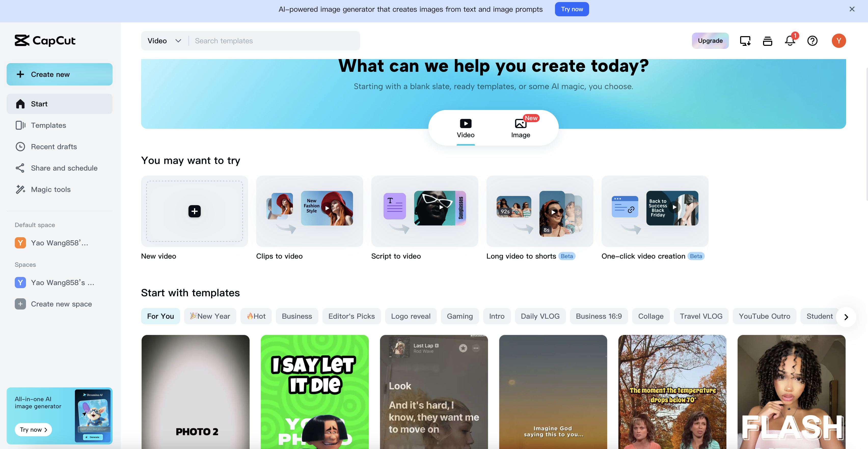
Task: Select the Upgrade button
Action: tap(710, 41)
